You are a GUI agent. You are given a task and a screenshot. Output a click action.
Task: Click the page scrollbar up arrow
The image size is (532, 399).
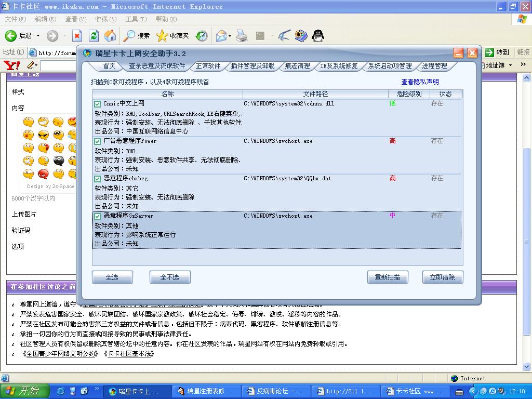526,78
